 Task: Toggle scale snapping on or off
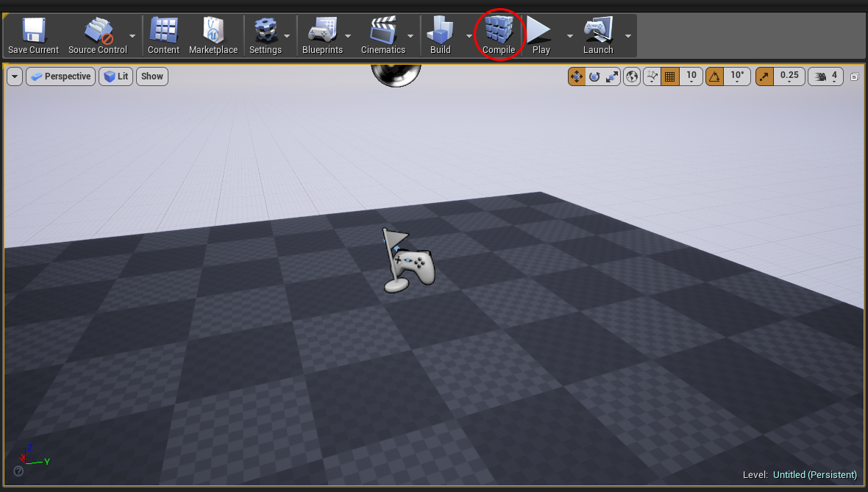pos(764,76)
